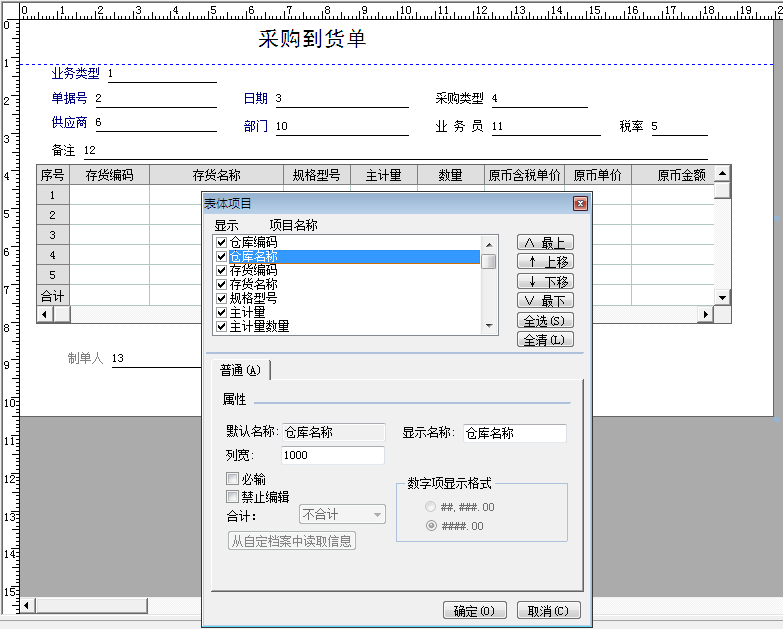Move item to bottom with 最下 button
This screenshot has height=629, width=783.
coord(545,301)
